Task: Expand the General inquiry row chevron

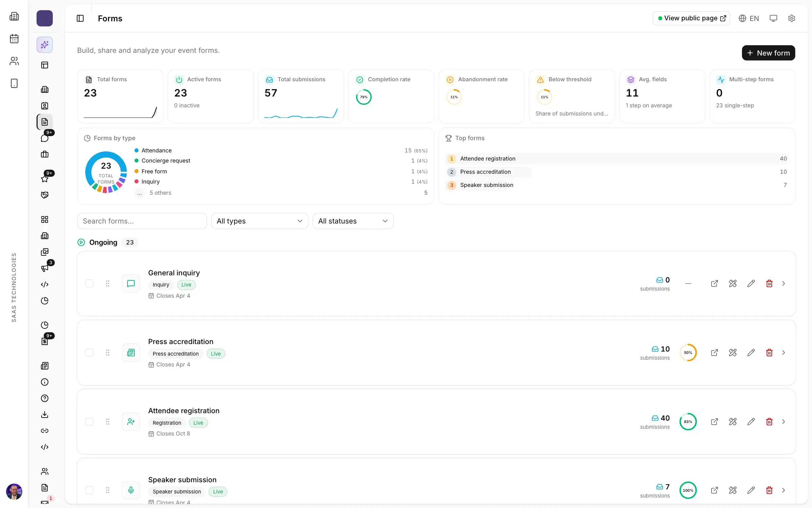Action: 784,283
